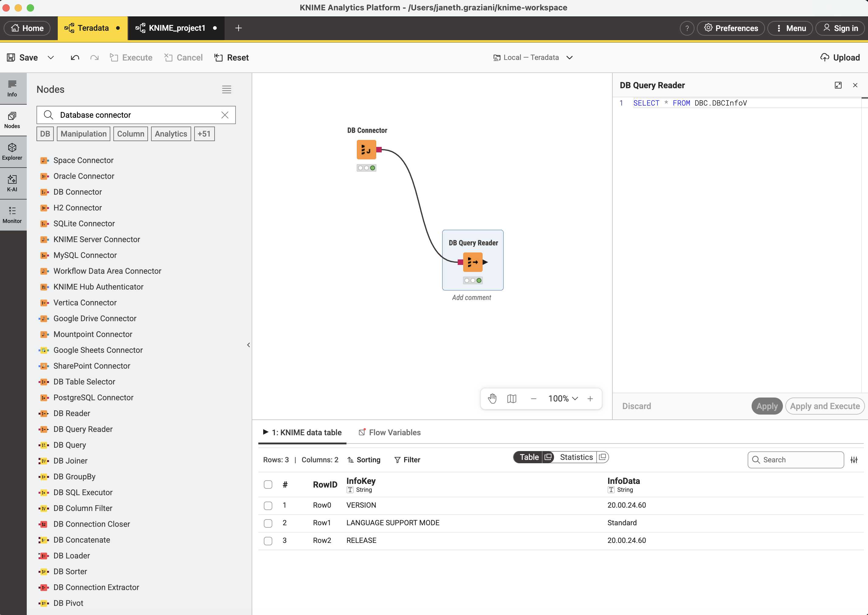Open the Explorer side panel
868x615 pixels.
(12, 152)
